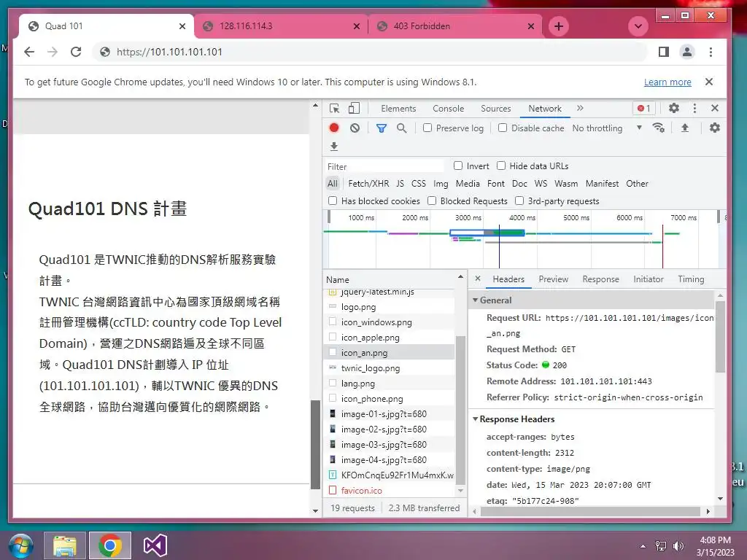Open the Initiator tab of request
Viewport: 747px width, 560px height.
click(648, 279)
